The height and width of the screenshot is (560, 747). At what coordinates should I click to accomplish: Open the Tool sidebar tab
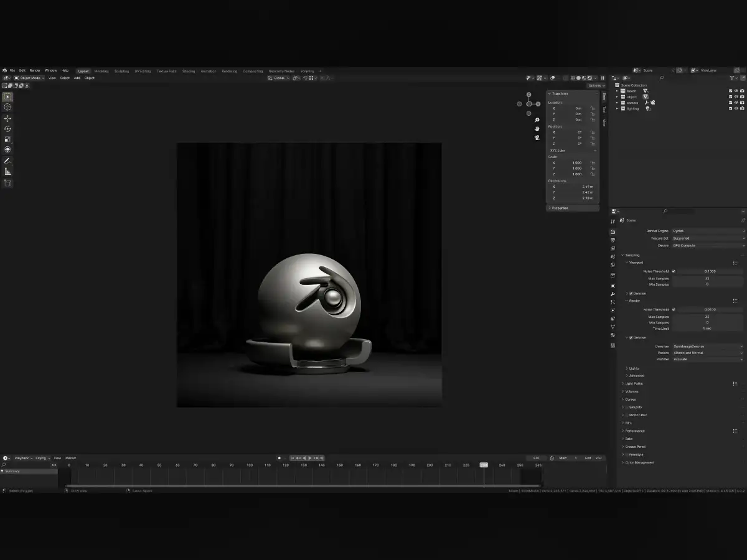coord(604,110)
